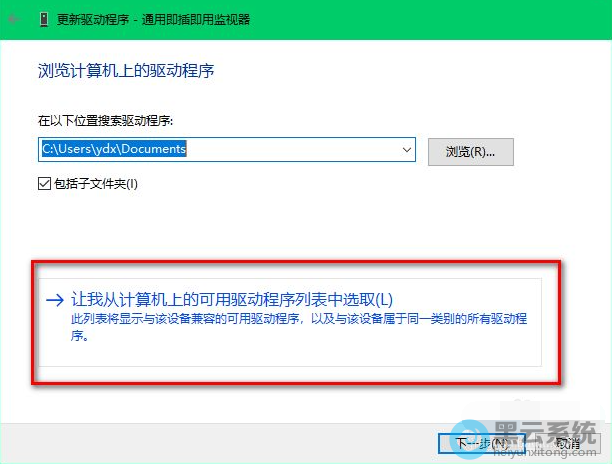Click the 在以下位置搜索驱动程序 label
The height and width of the screenshot is (464, 612).
coord(105,121)
